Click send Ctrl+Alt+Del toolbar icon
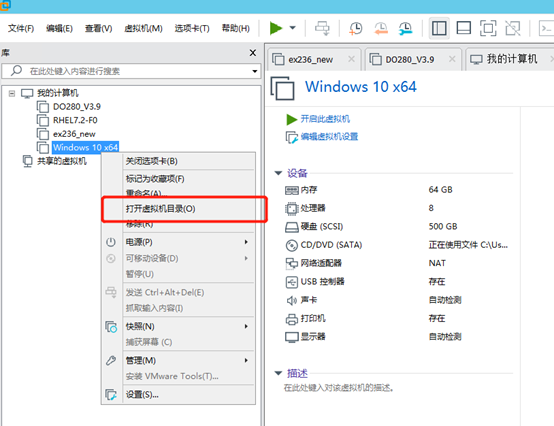The width and height of the screenshot is (554, 426). click(x=322, y=28)
